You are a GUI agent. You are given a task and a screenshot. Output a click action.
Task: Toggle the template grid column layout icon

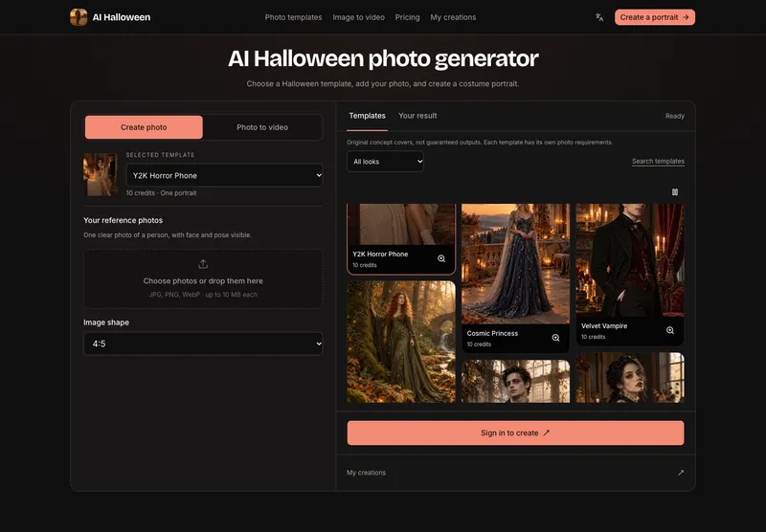click(x=675, y=192)
